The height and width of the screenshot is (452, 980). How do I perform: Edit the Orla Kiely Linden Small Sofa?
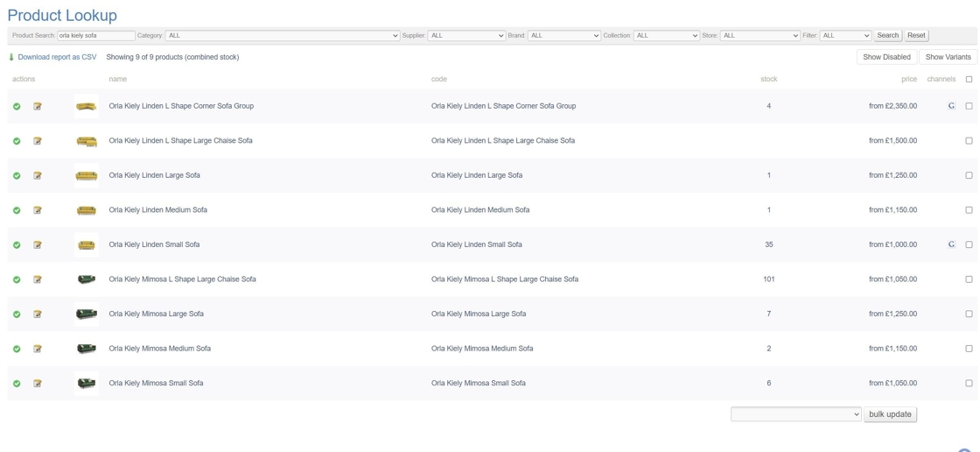38,244
